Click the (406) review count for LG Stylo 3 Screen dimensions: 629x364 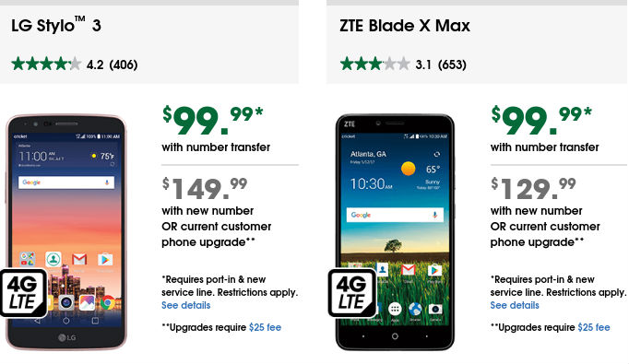click(x=124, y=65)
